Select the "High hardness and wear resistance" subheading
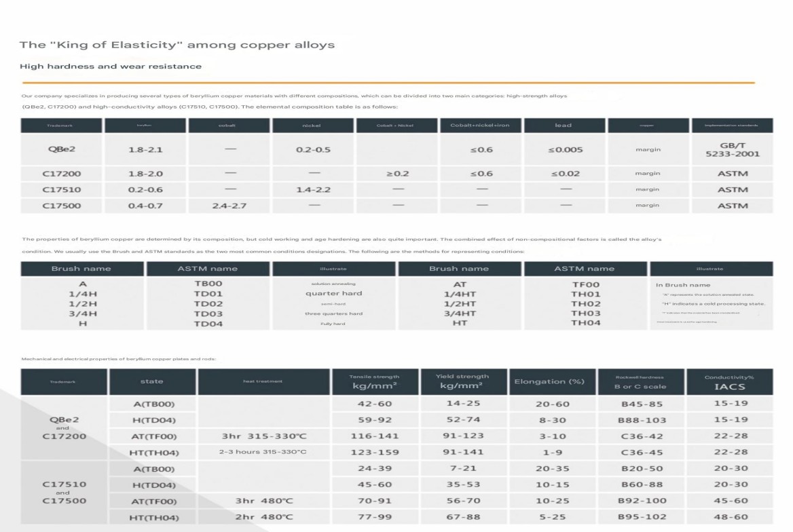The image size is (793, 532). coord(110,66)
